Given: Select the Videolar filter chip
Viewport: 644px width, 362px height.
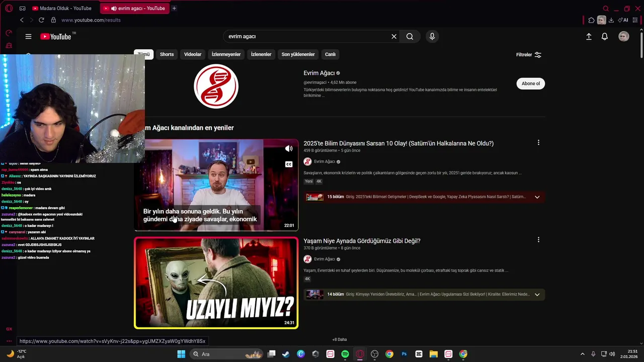Looking at the screenshot, I should click(x=193, y=54).
